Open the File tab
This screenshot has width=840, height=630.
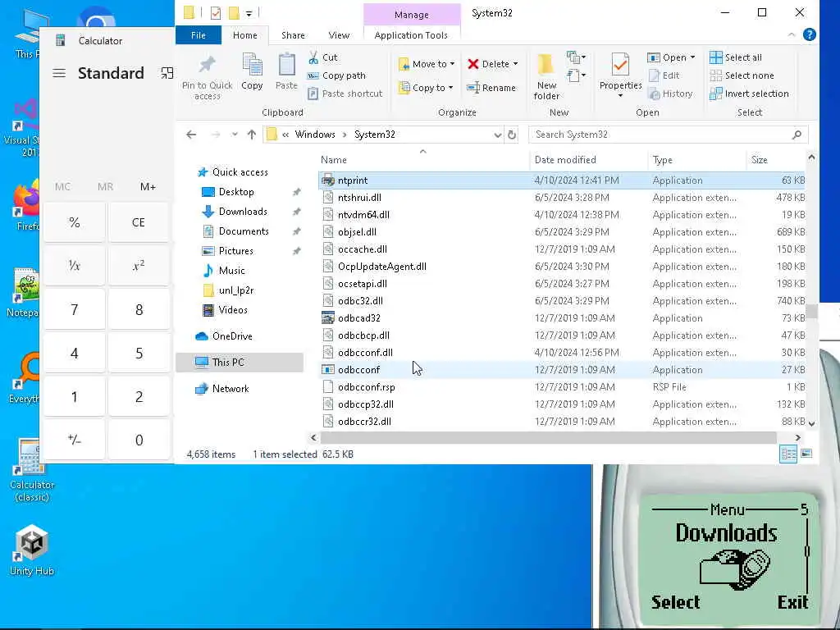[199, 35]
